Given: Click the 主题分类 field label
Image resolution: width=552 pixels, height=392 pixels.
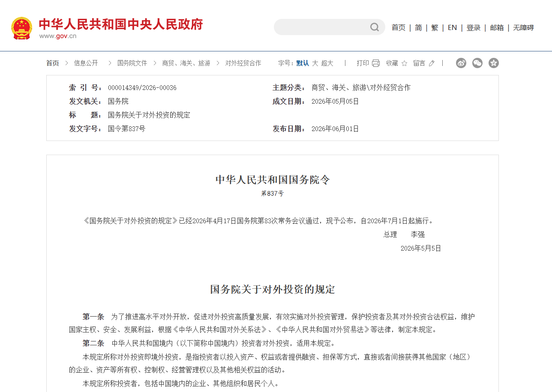Looking at the screenshot, I should (x=289, y=88).
